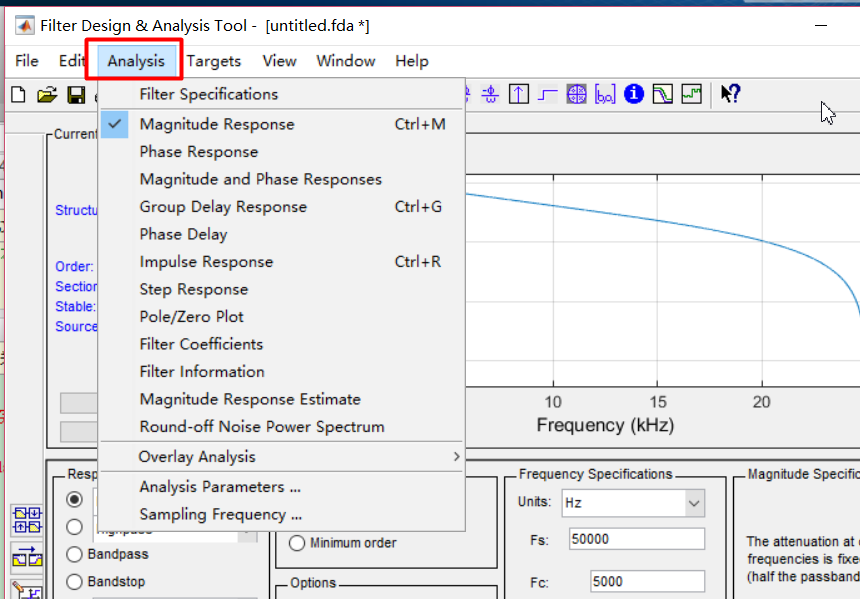860x599 pixels.
Task: Choose Impulse Response from the menu
Action: point(282,262)
